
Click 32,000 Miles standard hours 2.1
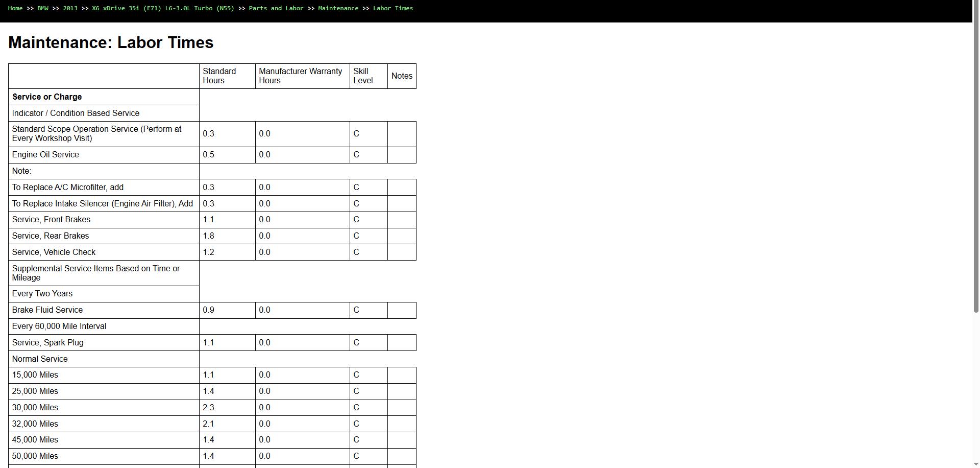coord(208,424)
